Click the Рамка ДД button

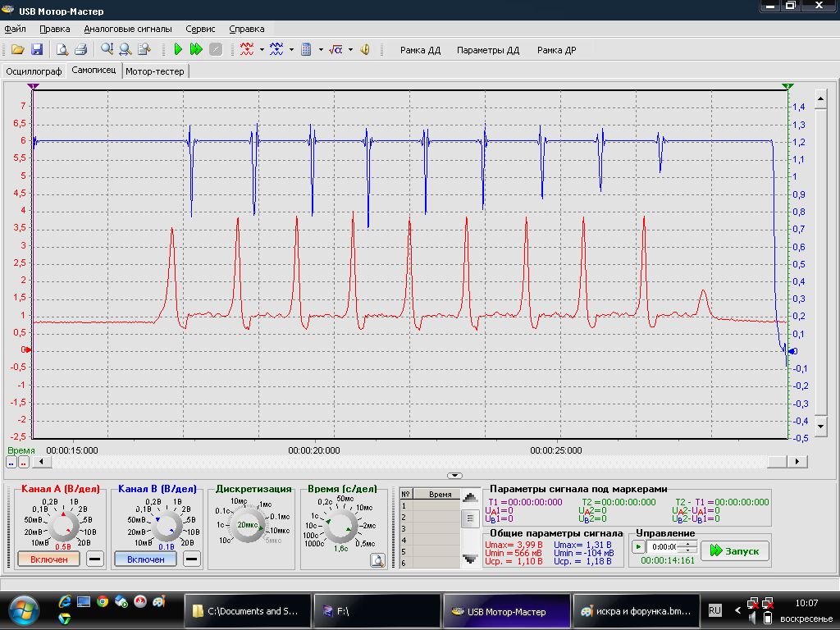(421, 50)
